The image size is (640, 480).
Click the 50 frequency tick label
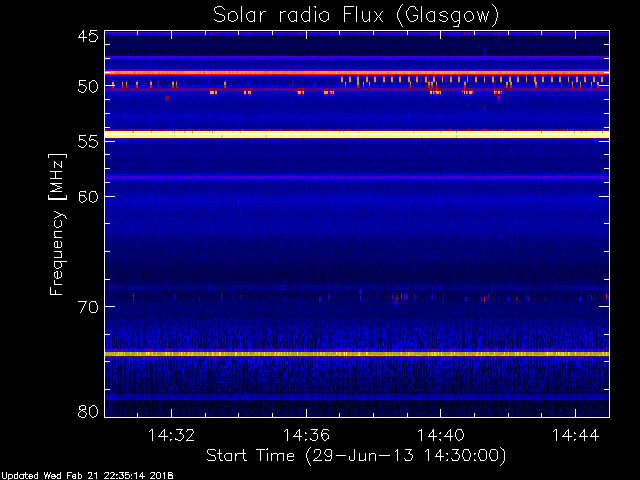[x=88, y=87]
